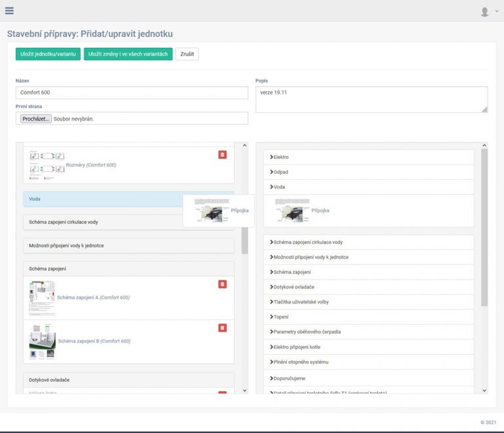
Task: Click Uložit změny i ve všech variantách
Action: [128, 54]
